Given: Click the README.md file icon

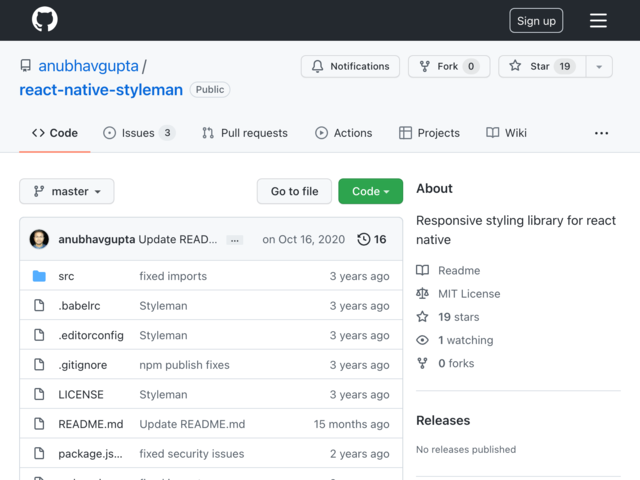Looking at the screenshot, I should (x=39, y=424).
